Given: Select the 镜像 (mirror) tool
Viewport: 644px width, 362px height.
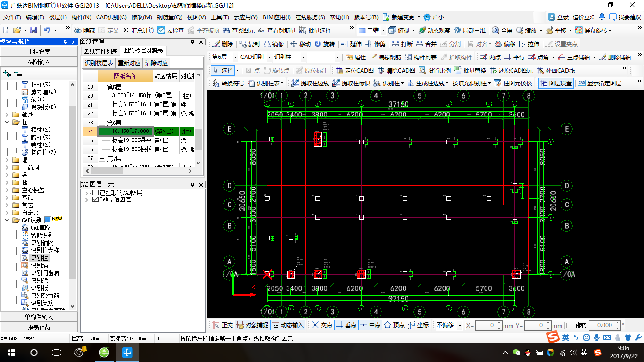Looking at the screenshot, I should tap(274, 44).
